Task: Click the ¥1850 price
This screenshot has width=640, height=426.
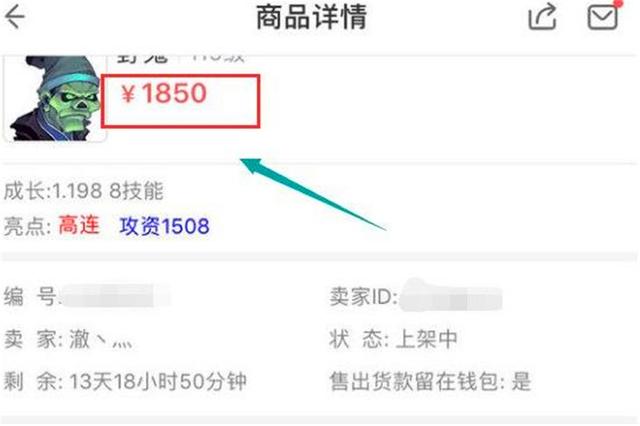Action: tap(164, 93)
